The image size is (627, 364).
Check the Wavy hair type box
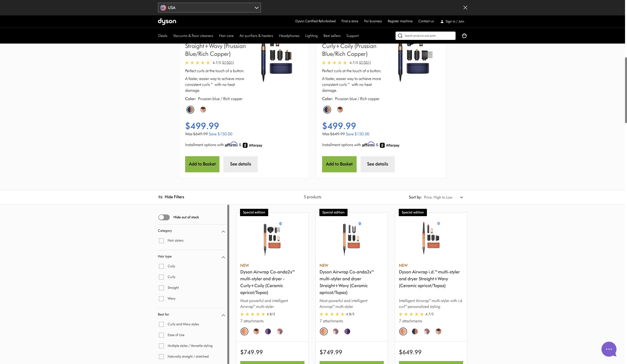click(161, 299)
